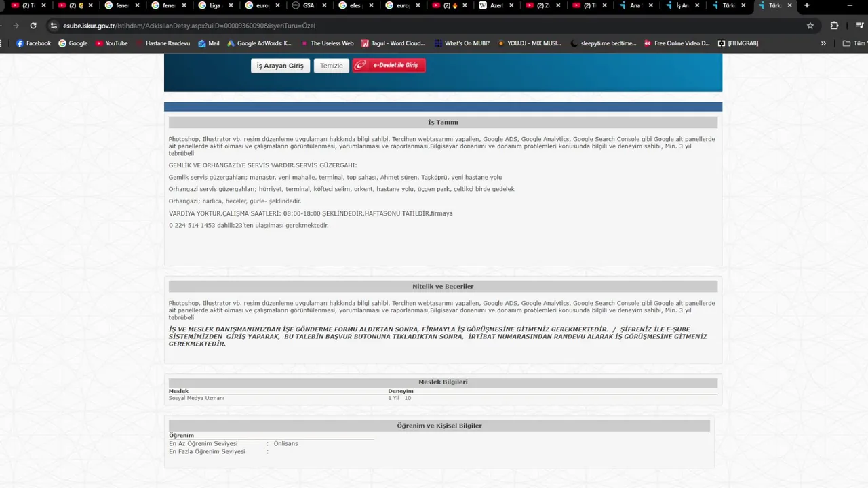Image resolution: width=868 pixels, height=488 pixels.
Task: Click the Gemlik servis güzergahları line
Action: pyautogui.click(x=335, y=177)
